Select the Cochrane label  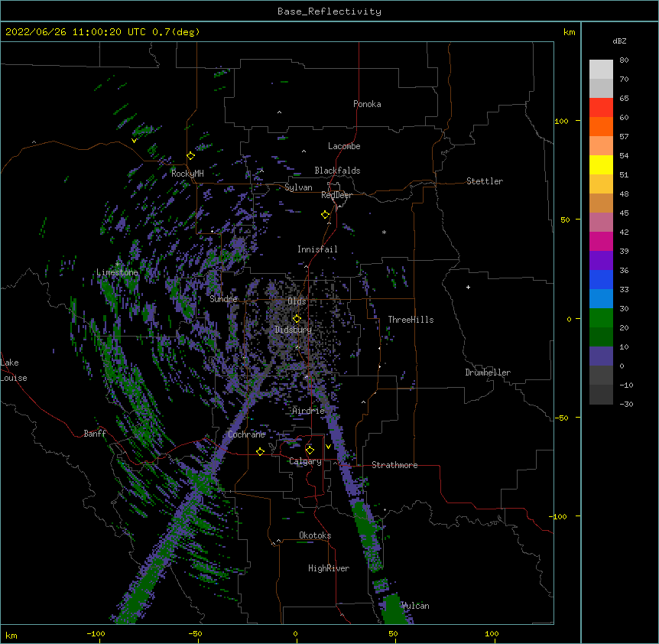pyautogui.click(x=247, y=434)
